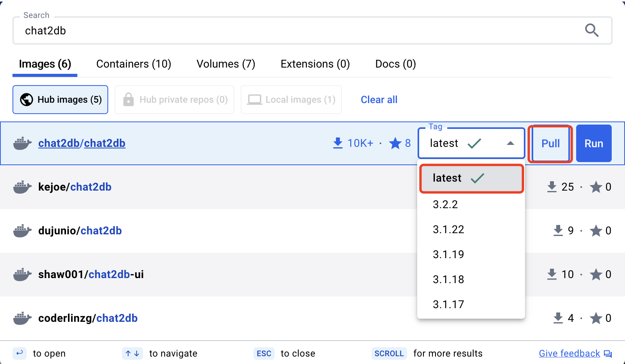
Task: Click the Docker whale icon beside kejoe/chat2db
Action: tap(22, 187)
